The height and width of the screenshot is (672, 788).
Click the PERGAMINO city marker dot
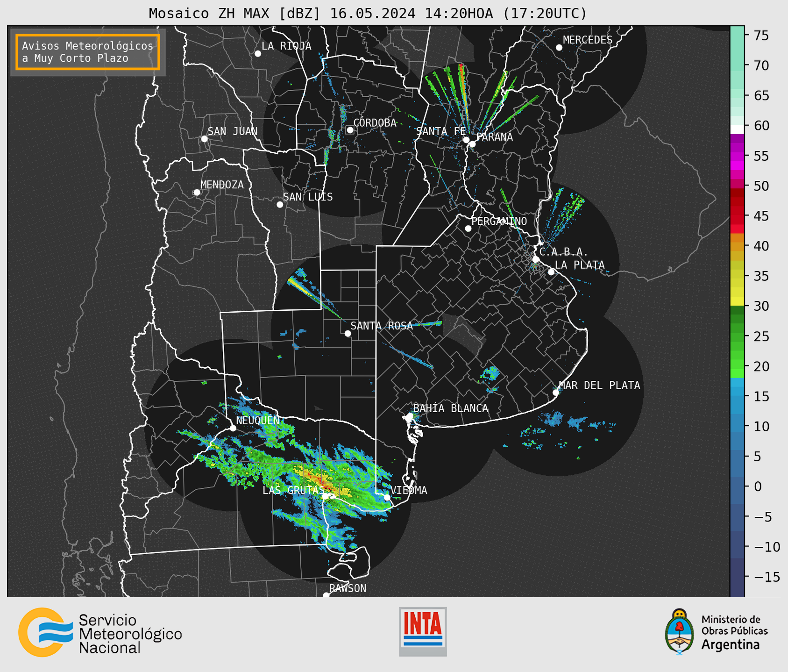468,229
